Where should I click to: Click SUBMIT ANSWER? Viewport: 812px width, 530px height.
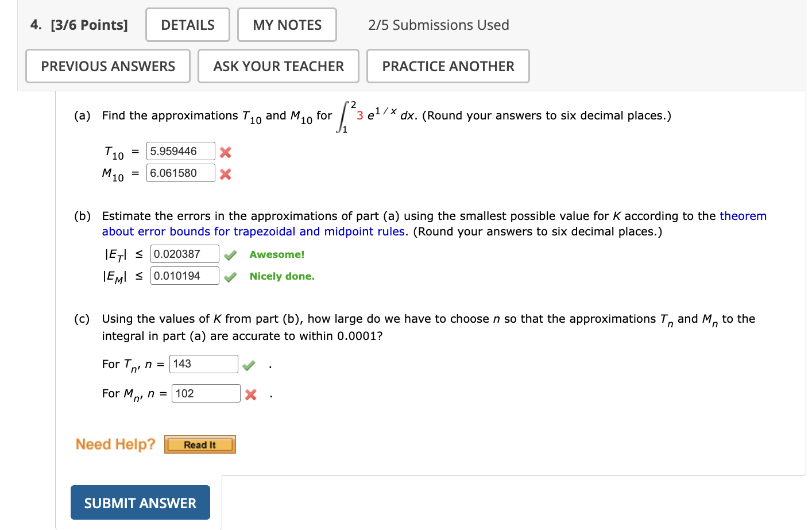(140, 502)
